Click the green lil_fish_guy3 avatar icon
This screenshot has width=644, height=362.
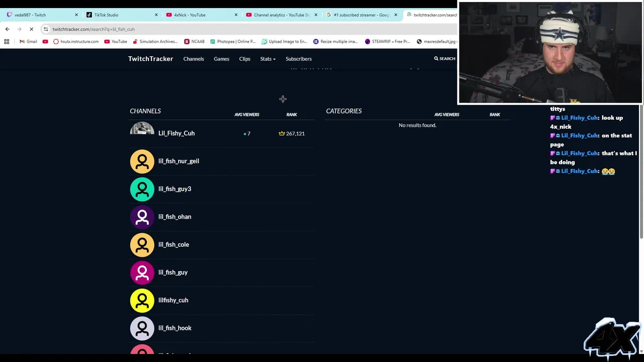(142, 189)
